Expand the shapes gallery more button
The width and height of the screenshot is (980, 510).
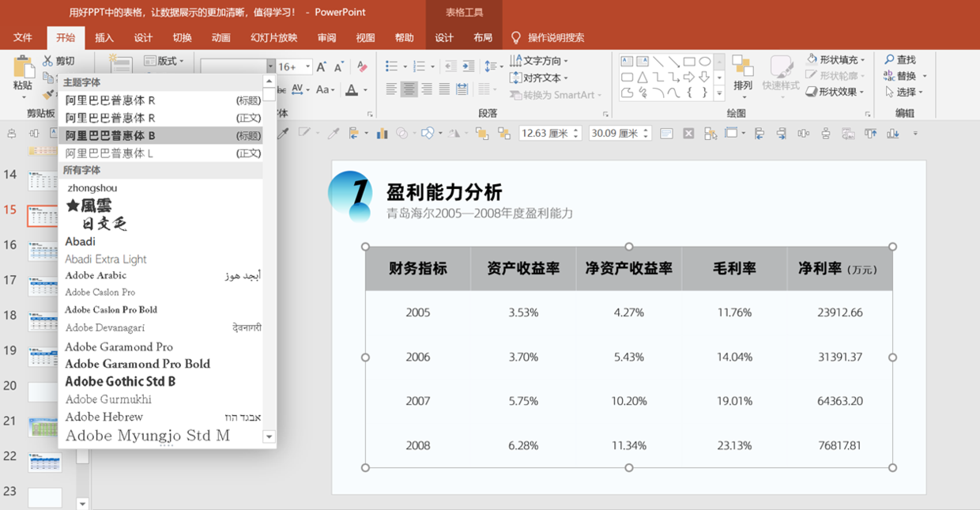click(719, 93)
